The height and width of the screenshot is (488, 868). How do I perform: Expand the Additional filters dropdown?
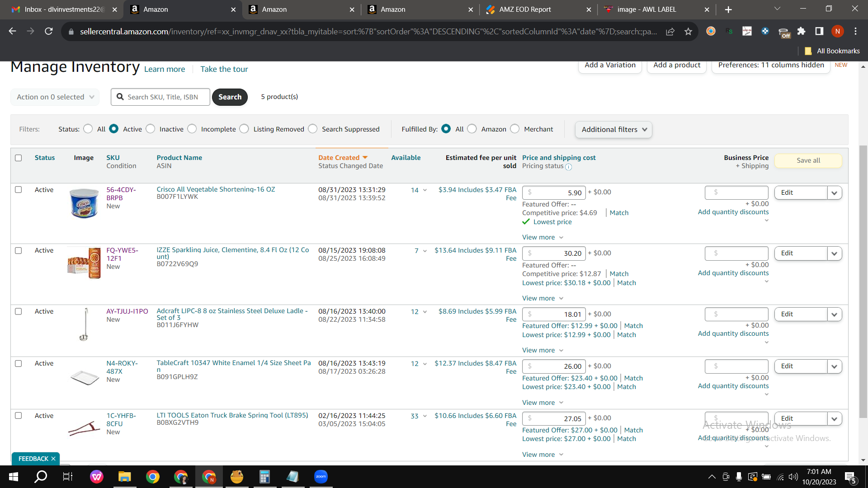click(x=613, y=130)
